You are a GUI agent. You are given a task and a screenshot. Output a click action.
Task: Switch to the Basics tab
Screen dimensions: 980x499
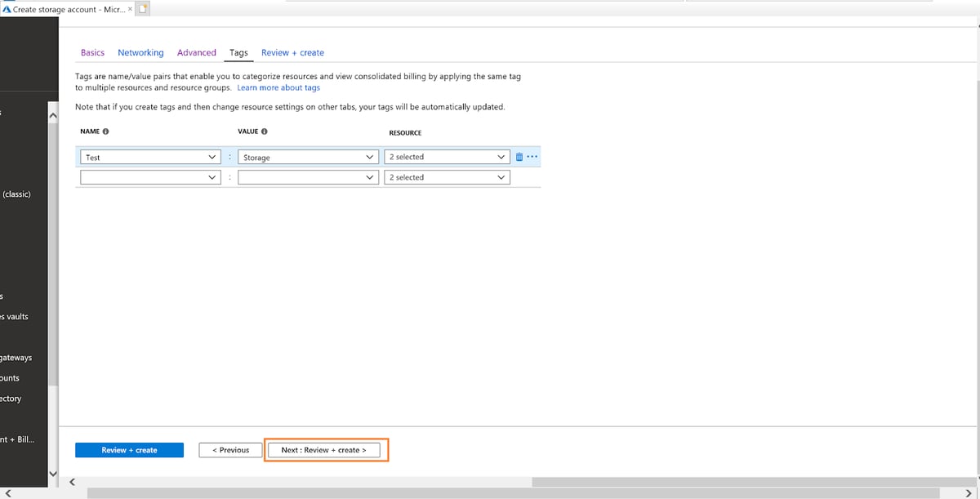92,53
